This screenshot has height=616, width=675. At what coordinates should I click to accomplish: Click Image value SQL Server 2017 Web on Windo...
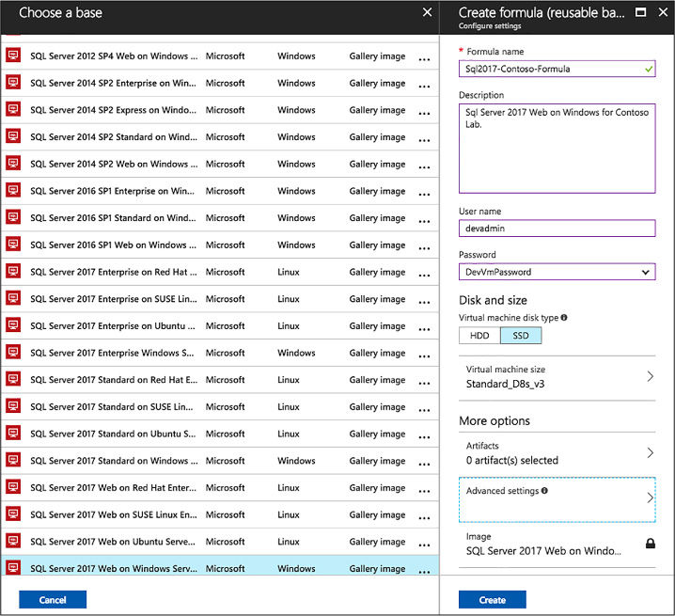pyautogui.click(x=543, y=551)
